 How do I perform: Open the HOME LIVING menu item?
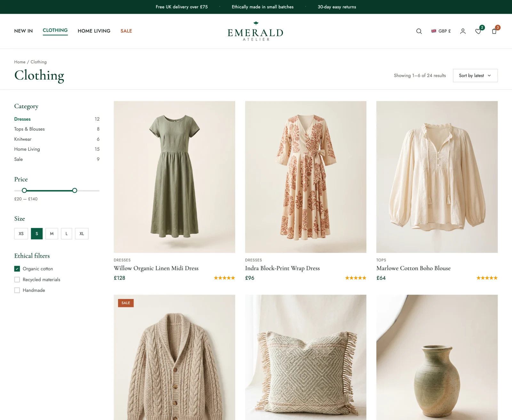click(x=94, y=31)
